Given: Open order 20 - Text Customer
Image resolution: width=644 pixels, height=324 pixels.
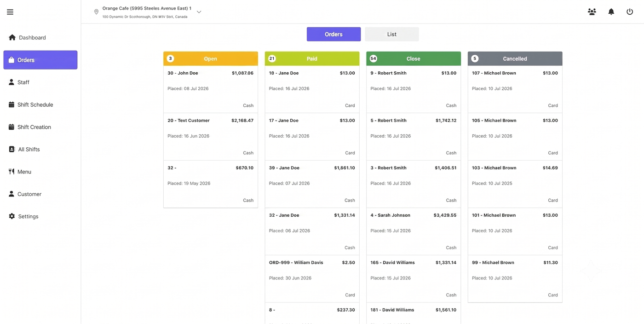Looking at the screenshot, I should [211, 137].
